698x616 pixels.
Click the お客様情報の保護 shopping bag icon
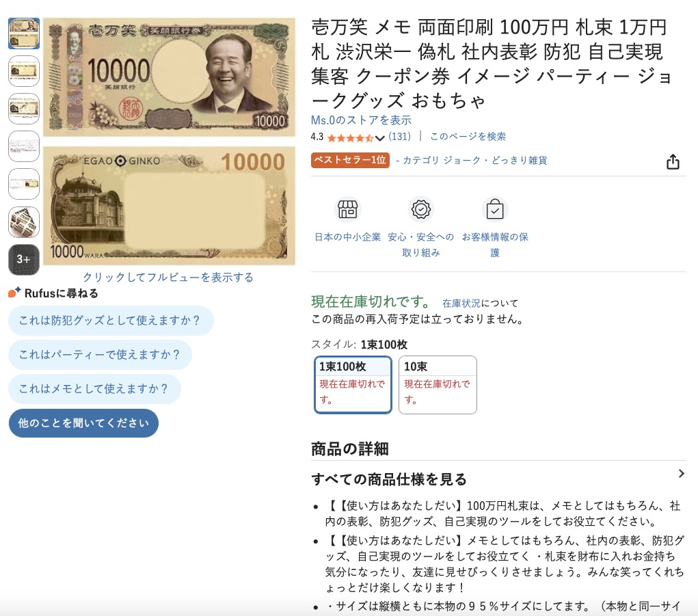click(494, 209)
